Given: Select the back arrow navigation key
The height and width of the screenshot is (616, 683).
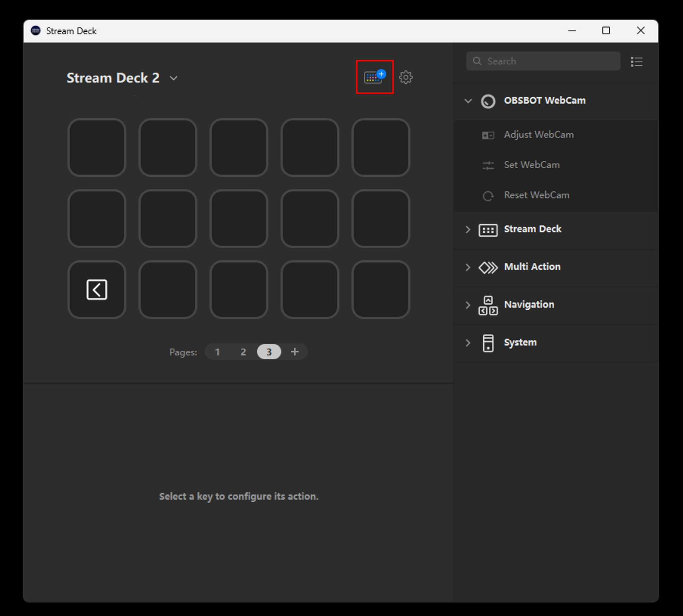Looking at the screenshot, I should click(97, 290).
